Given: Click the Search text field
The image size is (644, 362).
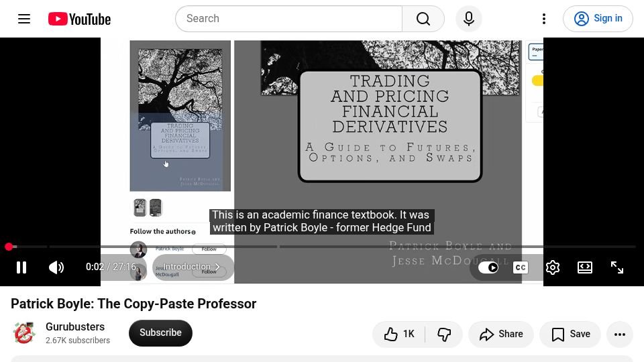Looking at the screenshot, I should 288,19.
